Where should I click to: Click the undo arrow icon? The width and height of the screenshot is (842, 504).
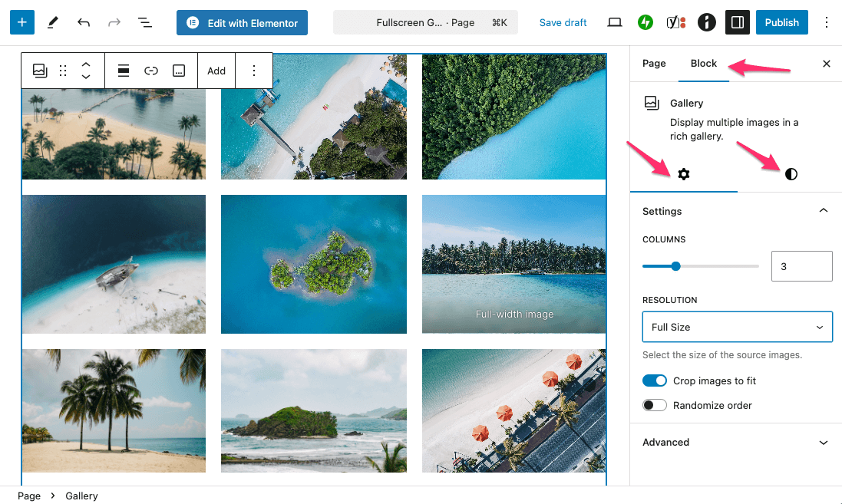click(x=84, y=22)
